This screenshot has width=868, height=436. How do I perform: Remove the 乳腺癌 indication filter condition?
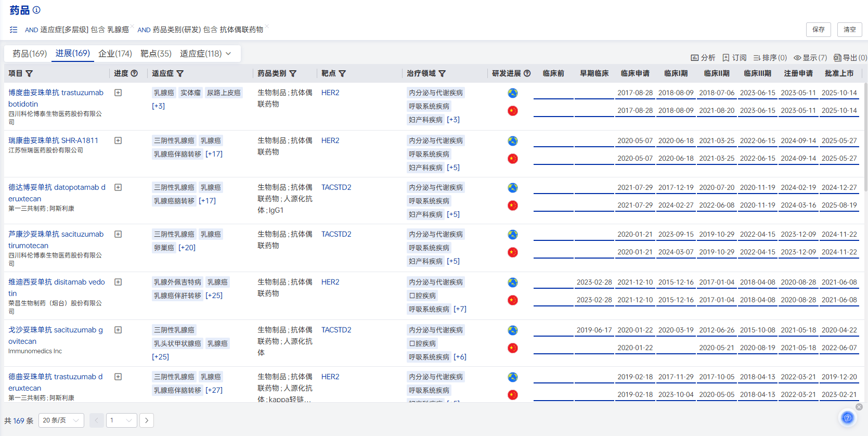pos(133,26)
